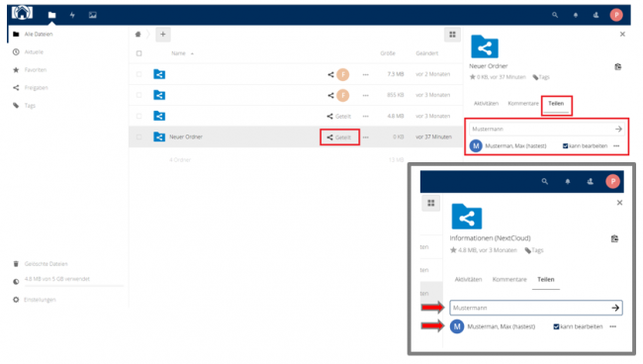Click share icon in the 855 KB row
The height and width of the screenshot is (364, 643).
coord(330,96)
